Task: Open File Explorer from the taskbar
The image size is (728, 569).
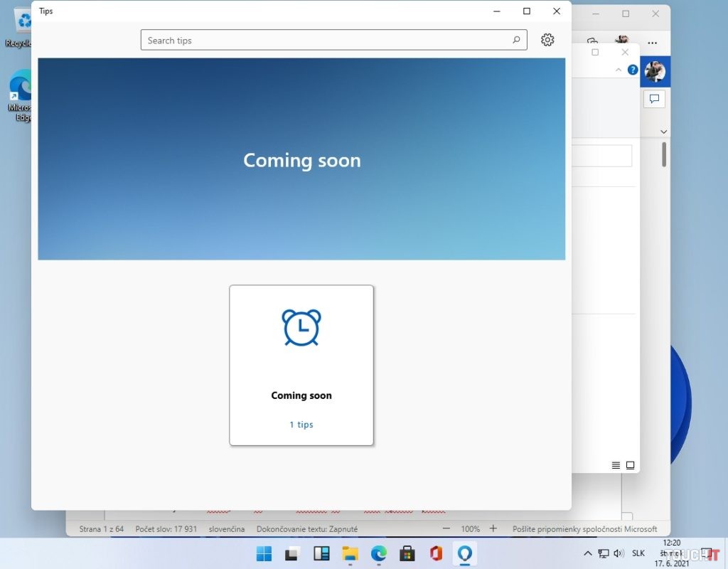Action: pos(349,553)
